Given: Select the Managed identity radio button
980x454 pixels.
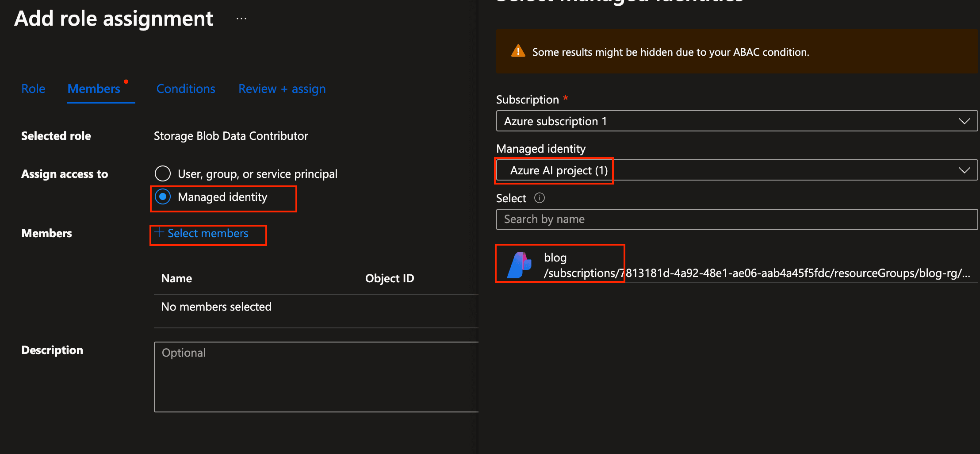Looking at the screenshot, I should (x=163, y=196).
